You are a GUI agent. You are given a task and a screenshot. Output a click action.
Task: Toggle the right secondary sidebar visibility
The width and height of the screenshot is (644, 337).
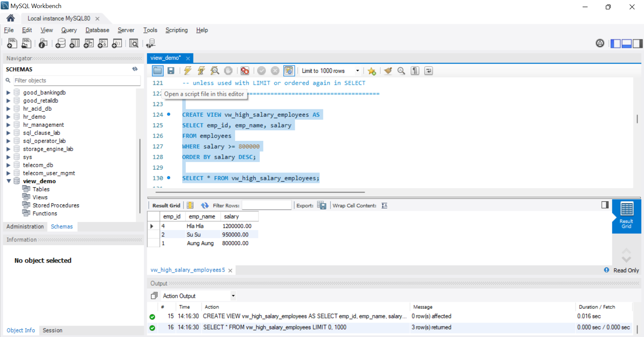(638, 43)
